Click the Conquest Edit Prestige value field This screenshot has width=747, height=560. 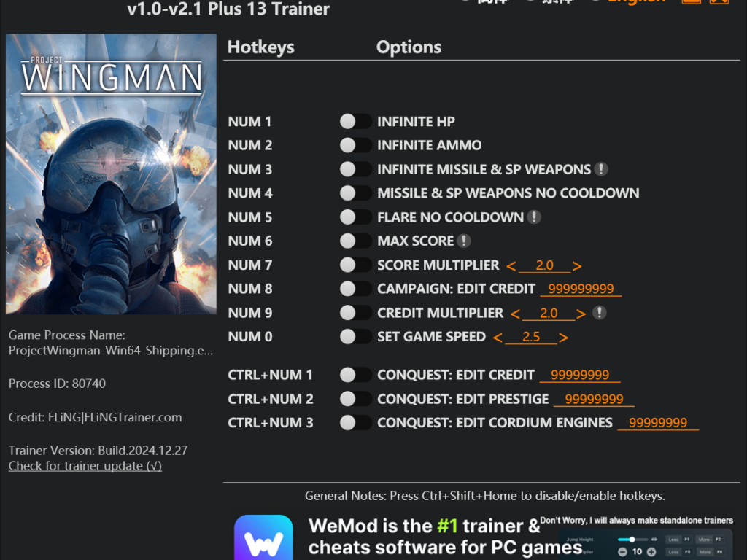pyautogui.click(x=594, y=399)
